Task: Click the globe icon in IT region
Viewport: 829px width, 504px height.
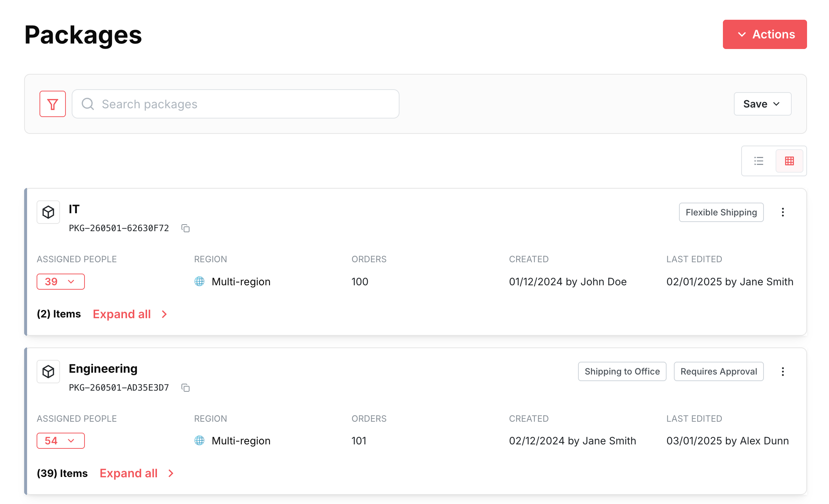Action: [x=199, y=281]
